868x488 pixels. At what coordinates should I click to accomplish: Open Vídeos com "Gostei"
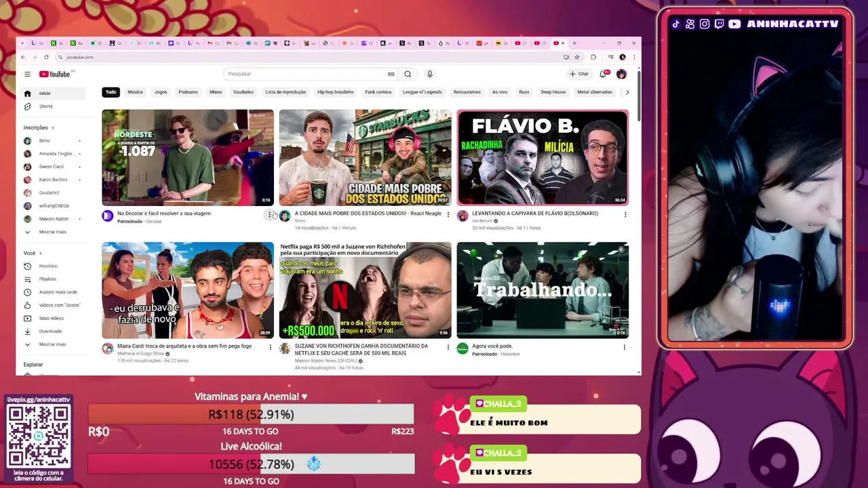pos(54,305)
